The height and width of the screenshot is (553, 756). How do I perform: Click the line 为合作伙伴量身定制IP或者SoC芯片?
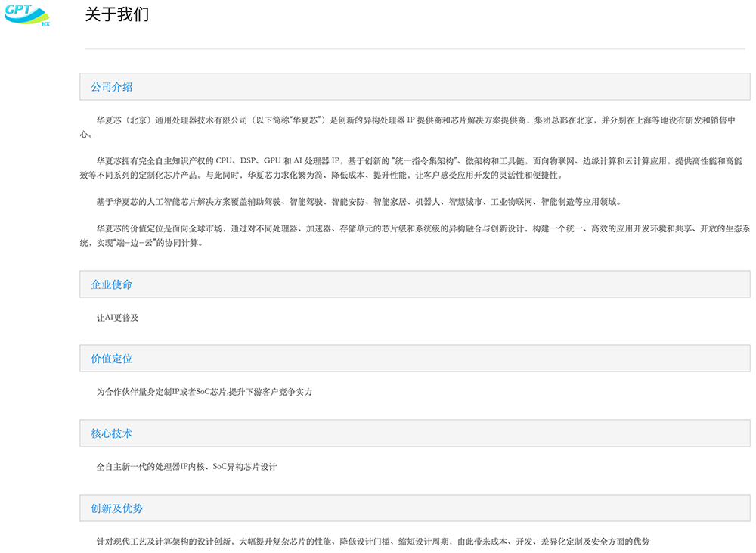[x=204, y=392]
